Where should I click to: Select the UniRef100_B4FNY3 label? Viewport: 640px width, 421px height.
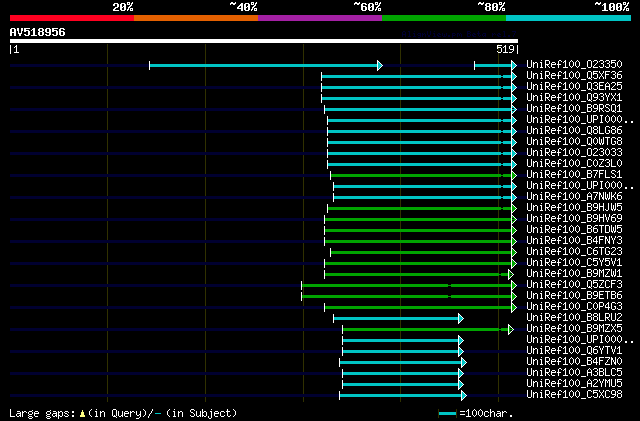tap(574, 241)
